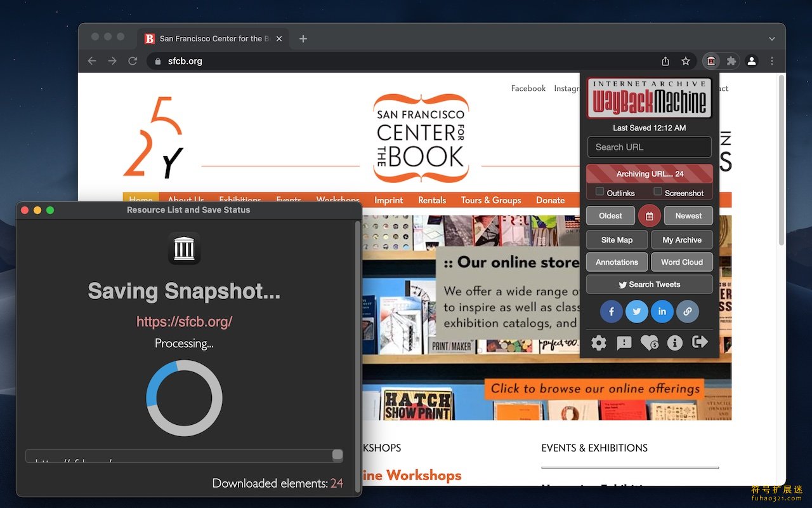The image size is (812, 508).
Task: Click the Oldest button
Action: point(611,216)
